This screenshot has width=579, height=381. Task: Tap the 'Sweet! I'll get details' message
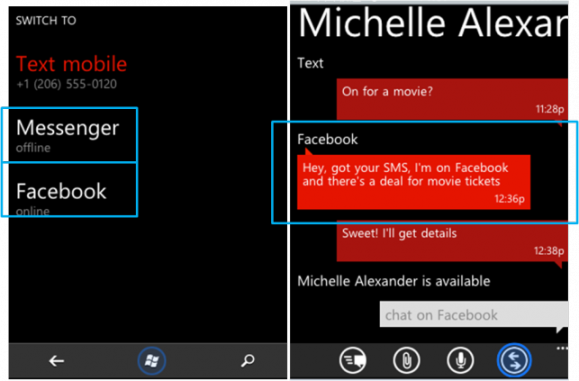pyautogui.click(x=452, y=241)
